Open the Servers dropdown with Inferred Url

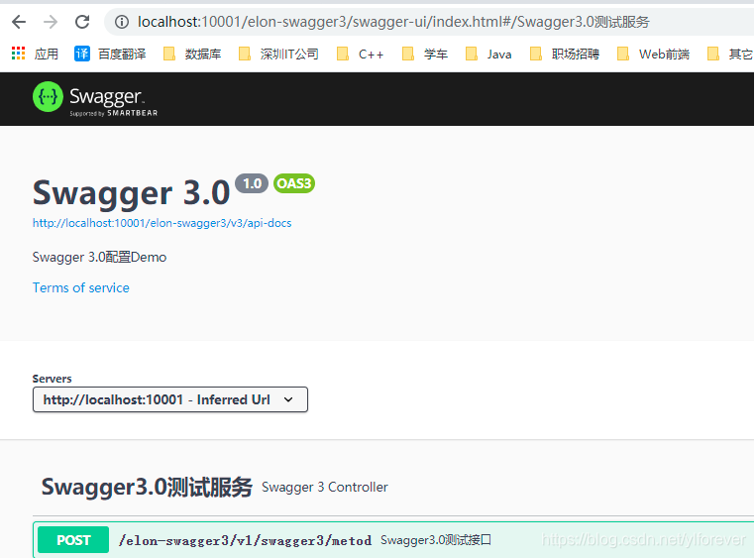170,399
